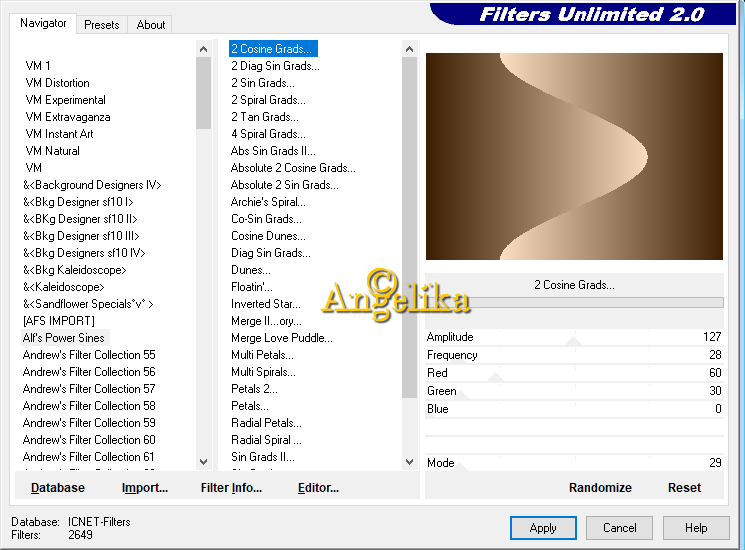The height and width of the screenshot is (550, 745).
Task: Select Absolute 2 Sin Grads... filter
Action: point(284,185)
